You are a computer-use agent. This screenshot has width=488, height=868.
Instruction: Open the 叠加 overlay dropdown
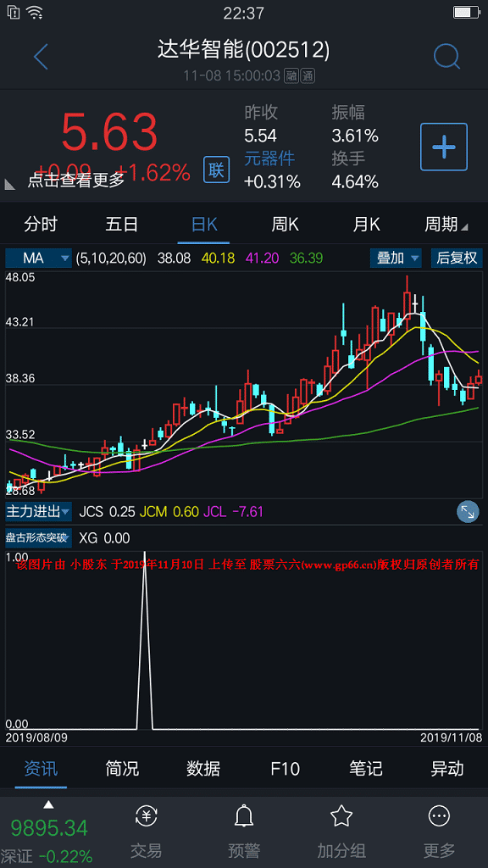396,258
